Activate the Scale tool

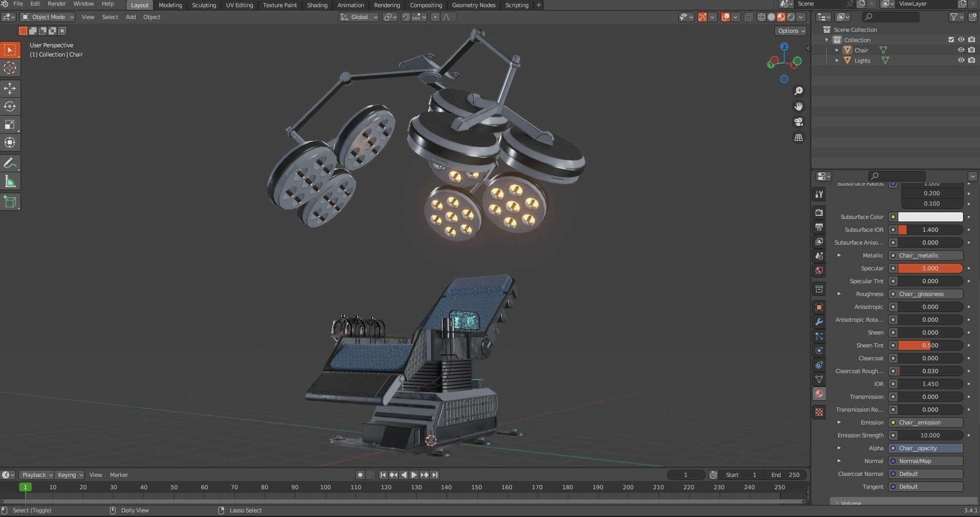click(x=10, y=124)
